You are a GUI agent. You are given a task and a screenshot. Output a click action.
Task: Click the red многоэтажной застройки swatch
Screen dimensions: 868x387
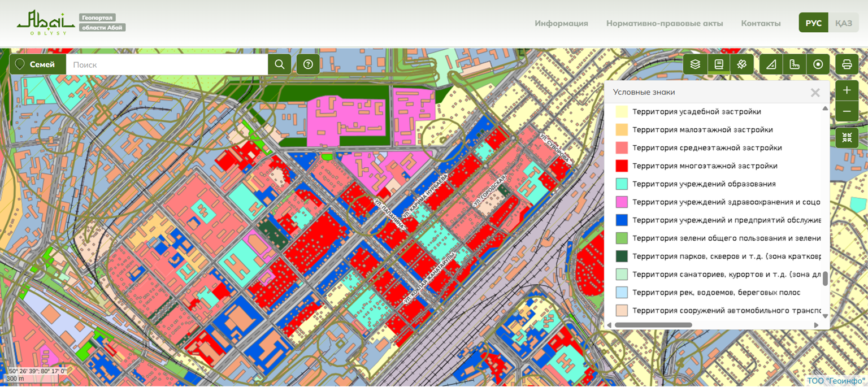(x=622, y=166)
